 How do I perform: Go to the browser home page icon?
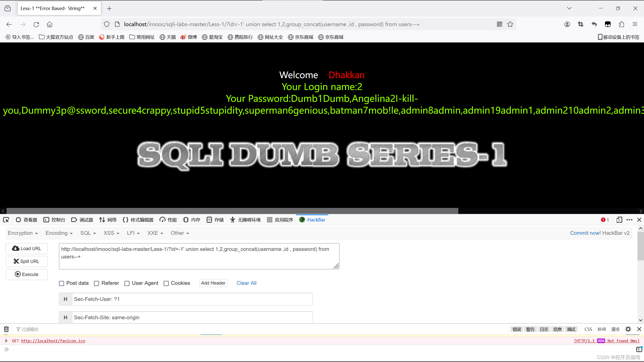(50, 24)
